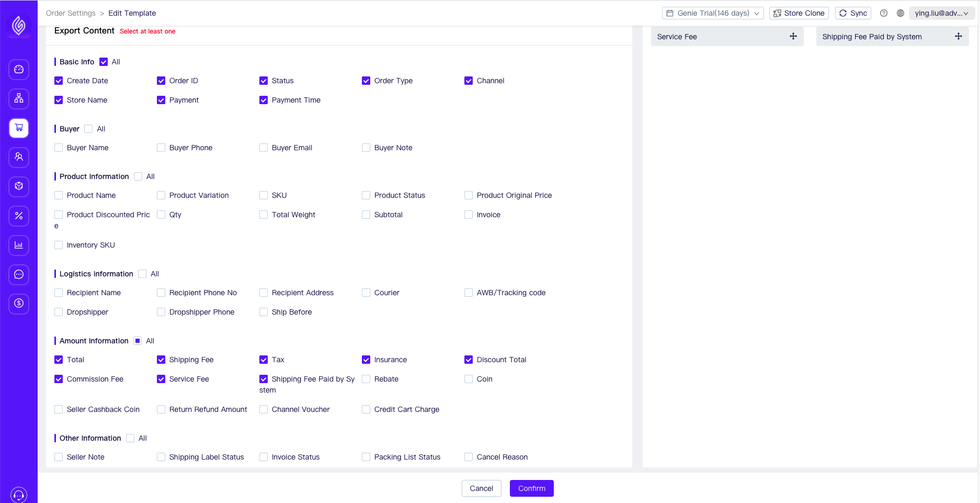Viewport: 980px width, 503px height.
Task: Click the Confirm button
Action: pyautogui.click(x=532, y=488)
